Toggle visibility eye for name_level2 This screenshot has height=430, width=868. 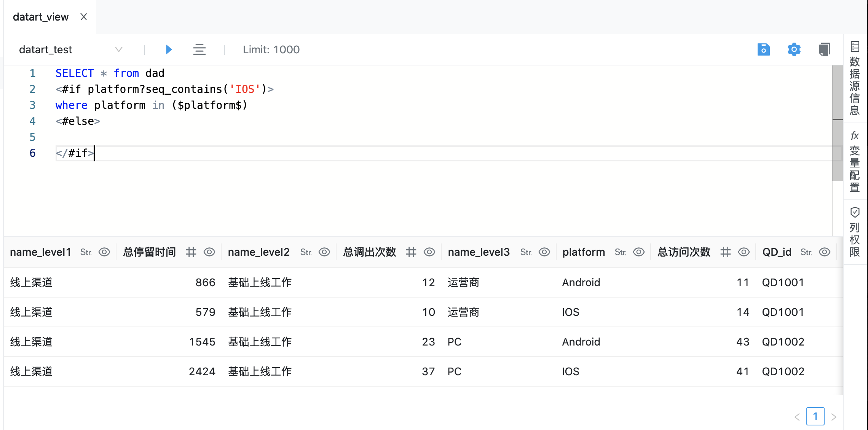click(324, 252)
